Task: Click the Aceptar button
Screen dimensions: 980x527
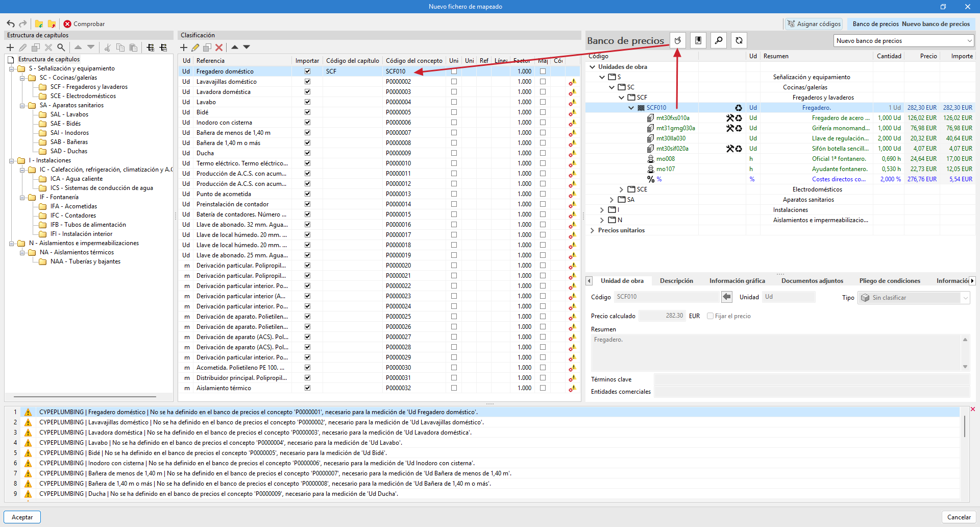Action: (22, 517)
